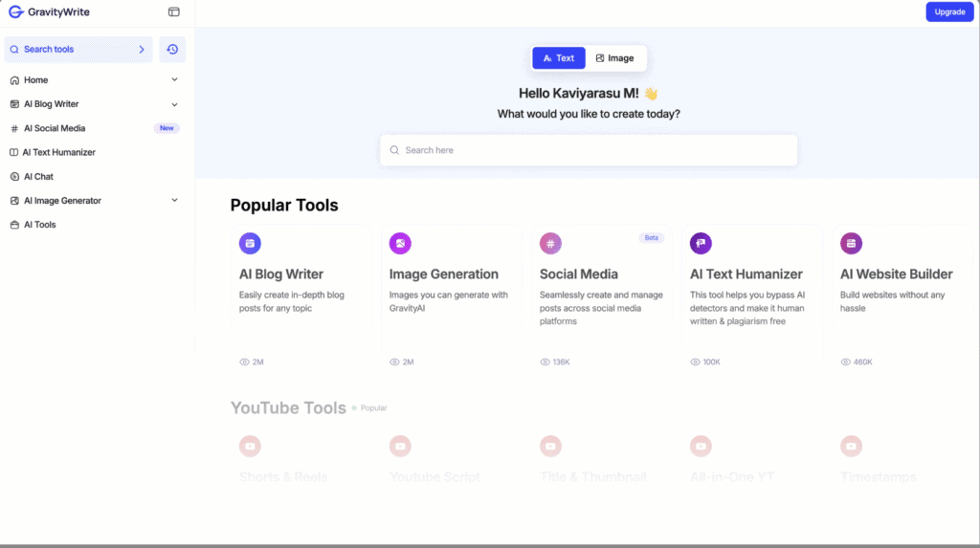Open history via the clock icon
Viewport: 980px width, 548px height.
click(x=172, y=49)
